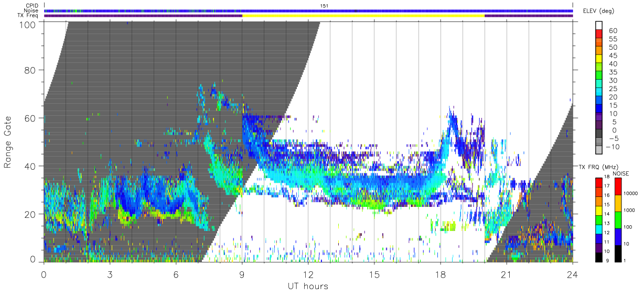Click the y-axis tick label '100'
644x297 pixels.
click(28, 24)
